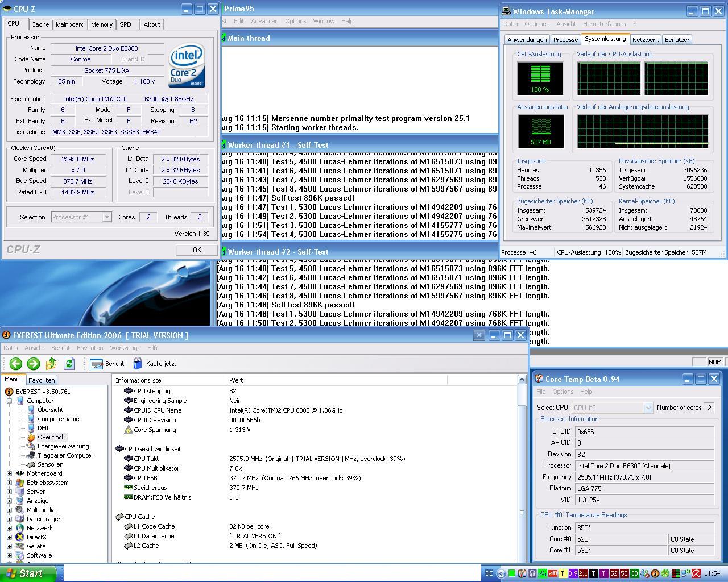
Task: Open the Herunterfahren menu in Task-Manager
Action: tap(604, 24)
